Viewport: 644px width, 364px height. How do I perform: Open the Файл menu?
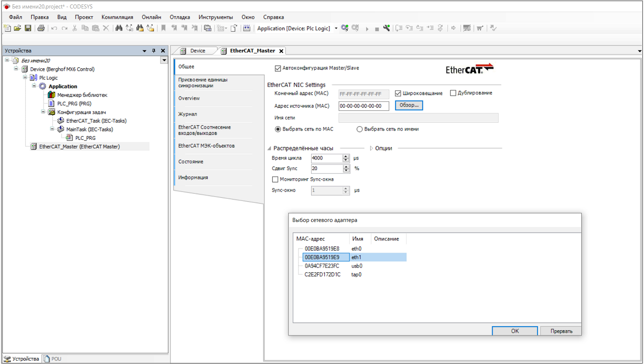pos(16,17)
